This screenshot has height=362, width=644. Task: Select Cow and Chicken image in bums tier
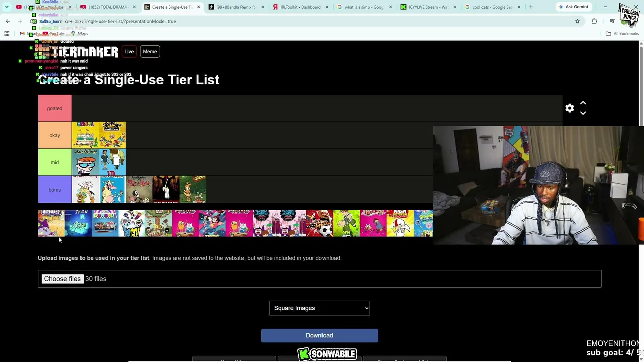point(112,190)
